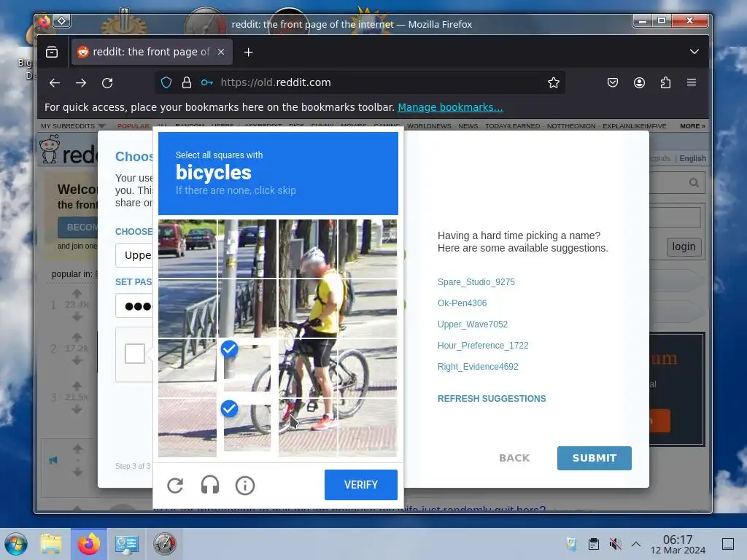
Task: Open EXPLAINLIKEIMFIVE subreddit link
Action: [634, 126]
